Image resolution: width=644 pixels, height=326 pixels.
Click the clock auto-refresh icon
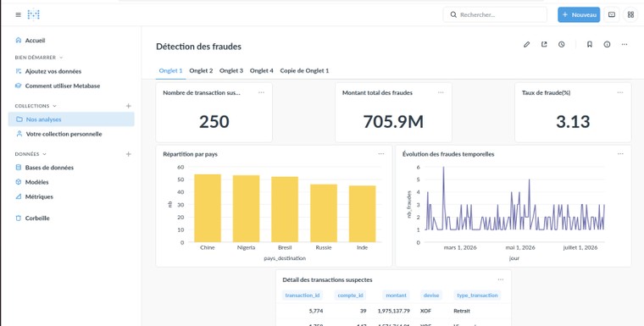click(x=562, y=45)
